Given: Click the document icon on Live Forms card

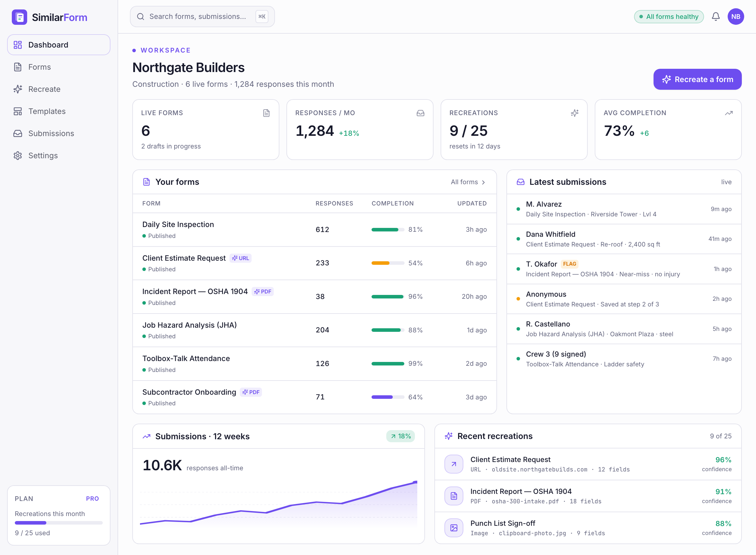Looking at the screenshot, I should click(266, 113).
